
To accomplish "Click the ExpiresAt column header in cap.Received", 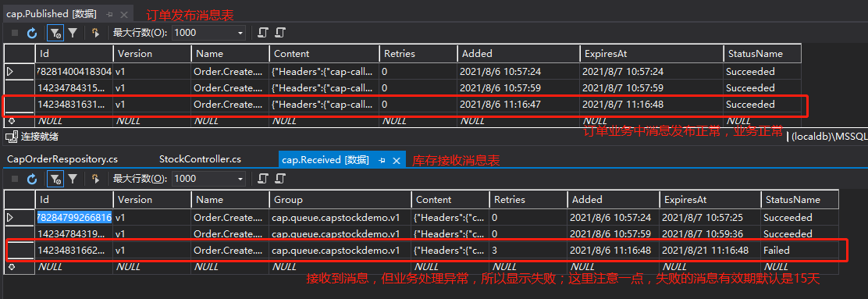I will 709,200.
